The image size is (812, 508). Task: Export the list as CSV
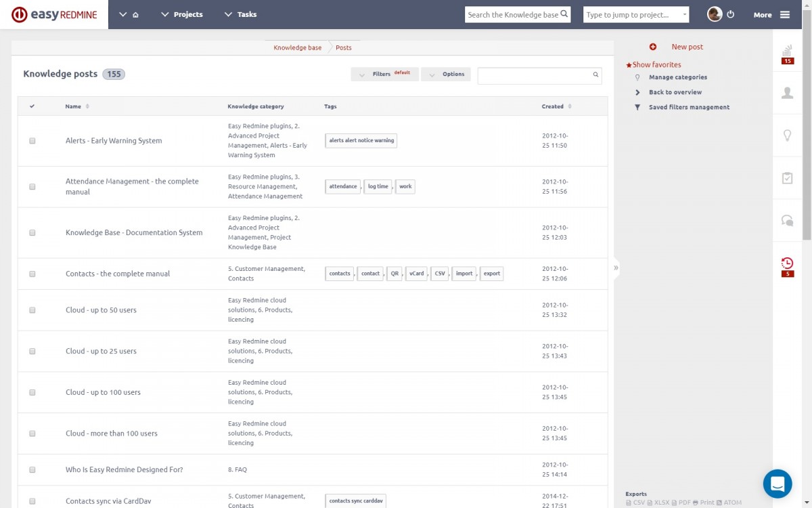point(635,503)
